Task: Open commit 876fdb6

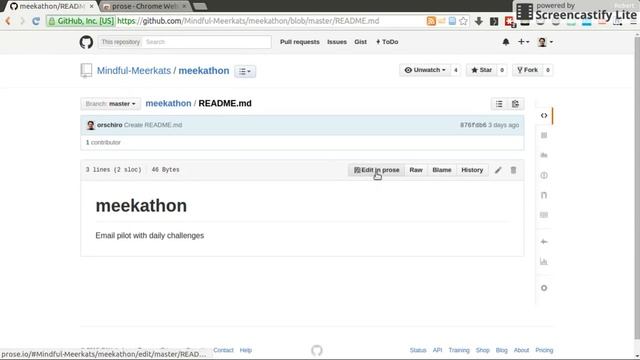Action: click(473, 125)
